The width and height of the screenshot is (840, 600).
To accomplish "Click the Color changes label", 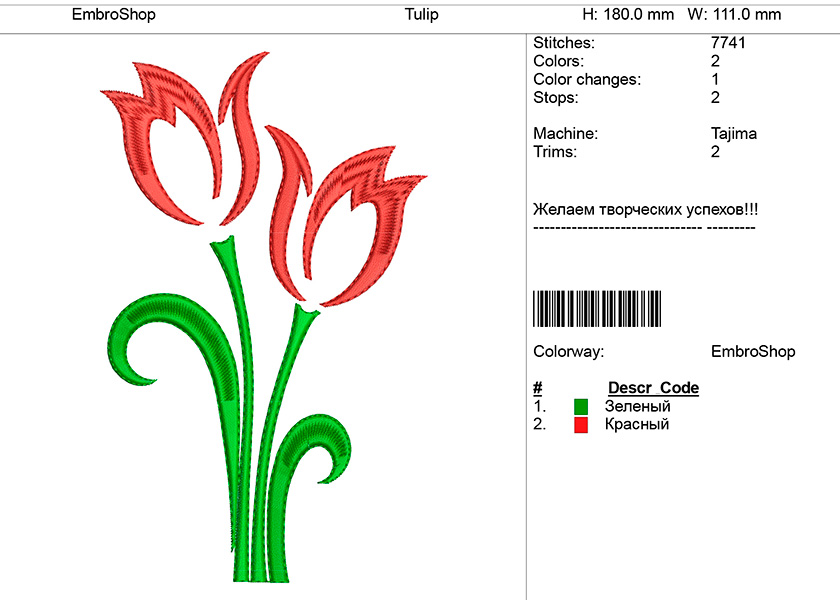I will [x=587, y=79].
